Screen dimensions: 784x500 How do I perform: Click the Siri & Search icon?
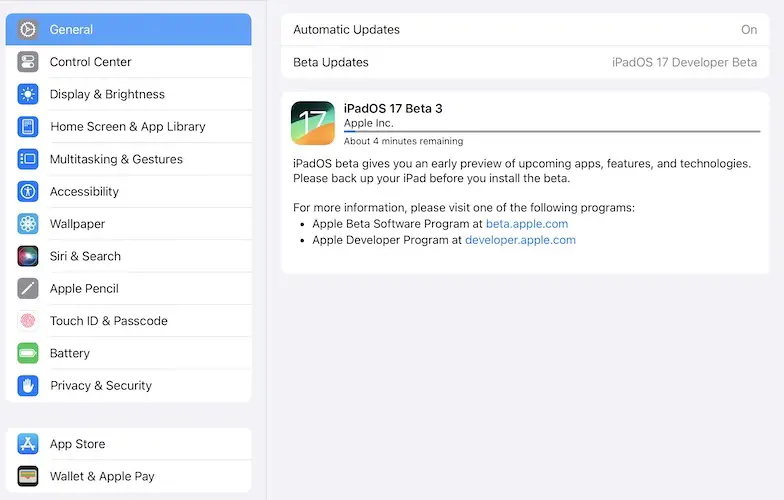click(x=28, y=256)
